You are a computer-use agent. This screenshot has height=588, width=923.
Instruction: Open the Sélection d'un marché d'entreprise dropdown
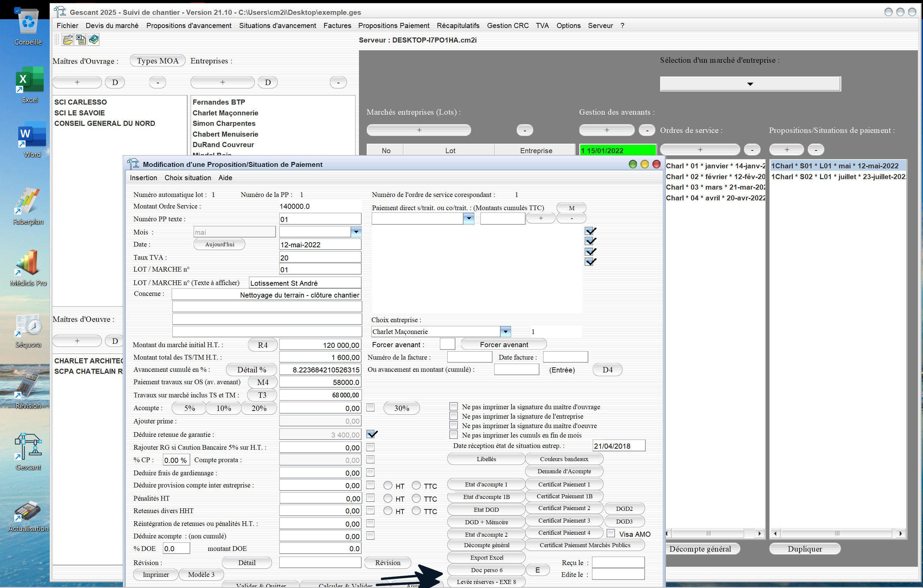(750, 84)
